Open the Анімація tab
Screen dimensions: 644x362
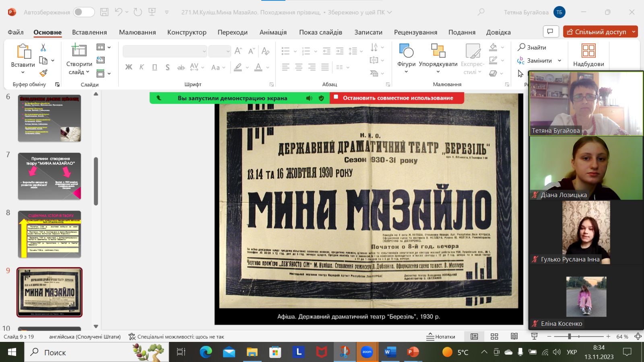[273, 32]
